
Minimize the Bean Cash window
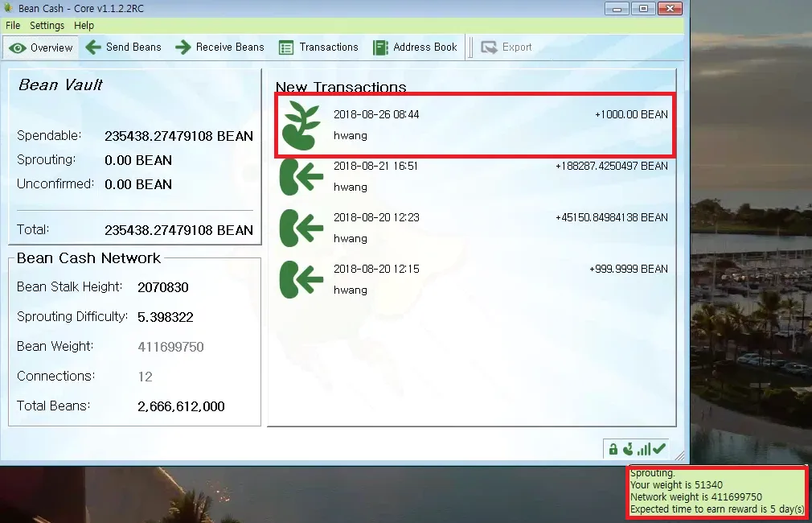(x=617, y=8)
